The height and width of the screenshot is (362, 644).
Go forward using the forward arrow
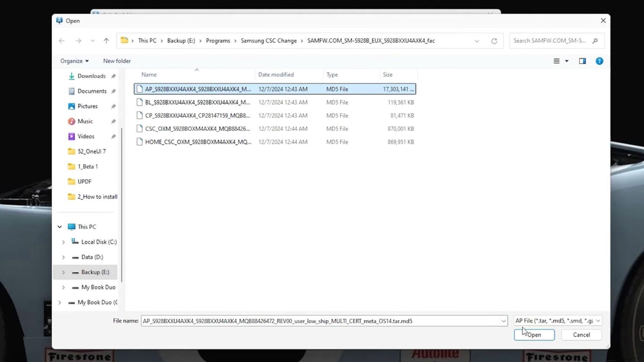click(x=78, y=41)
